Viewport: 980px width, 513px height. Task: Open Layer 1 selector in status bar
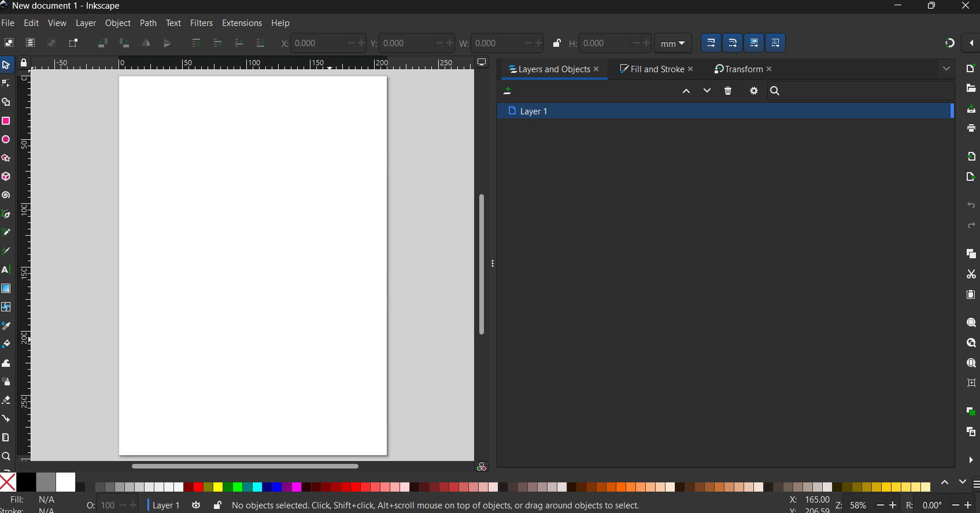tap(166, 505)
